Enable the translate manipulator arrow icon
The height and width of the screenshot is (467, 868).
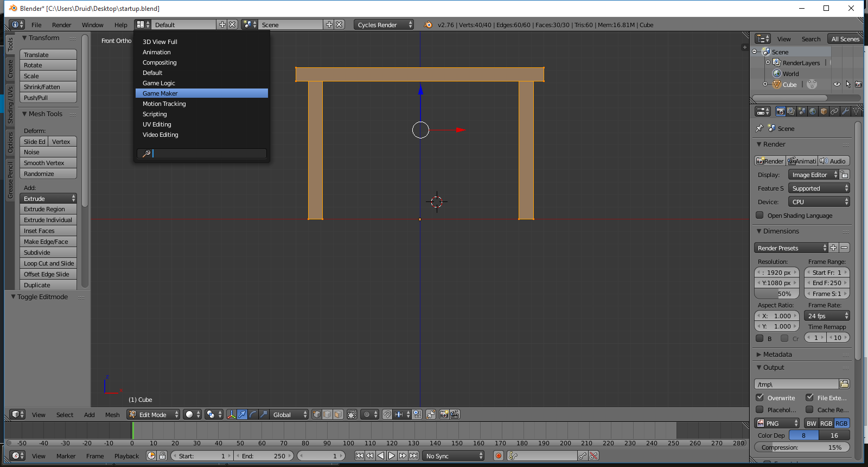pos(242,414)
